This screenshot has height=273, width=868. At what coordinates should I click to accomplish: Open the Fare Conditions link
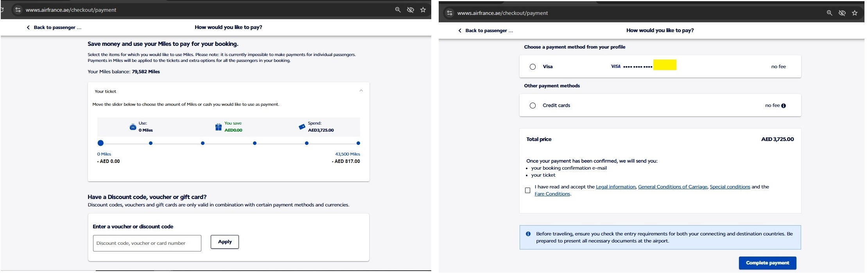(x=552, y=194)
